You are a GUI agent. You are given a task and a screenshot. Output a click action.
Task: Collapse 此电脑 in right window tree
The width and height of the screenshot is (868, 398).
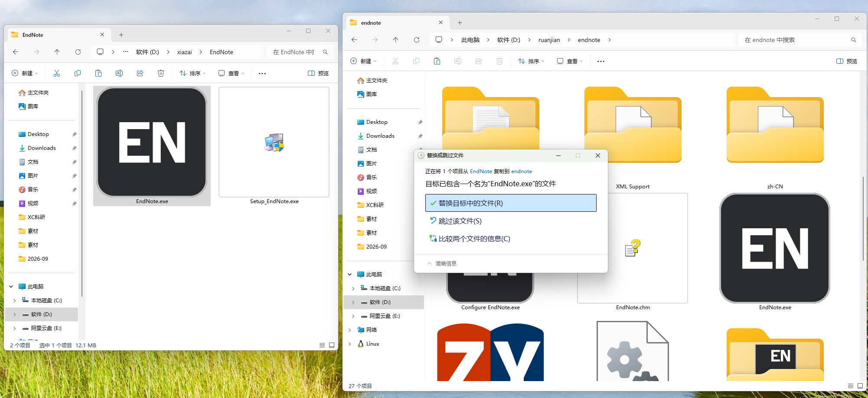(350, 275)
